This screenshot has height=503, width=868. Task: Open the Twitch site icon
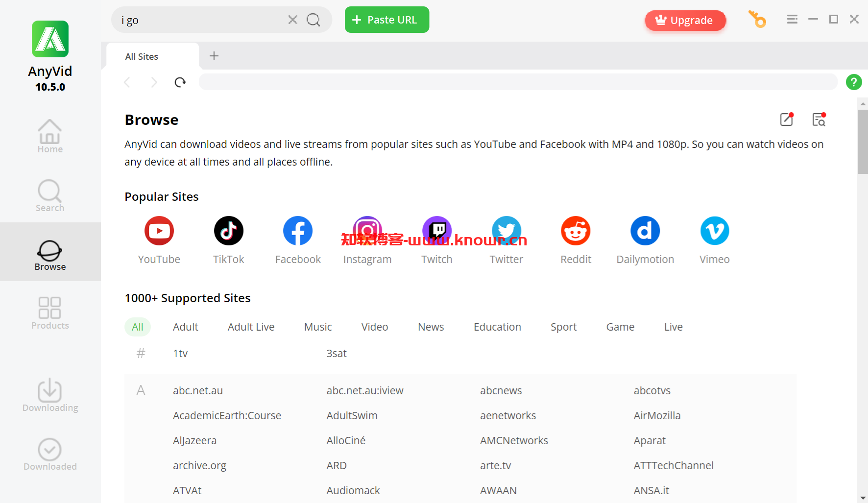click(x=437, y=231)
